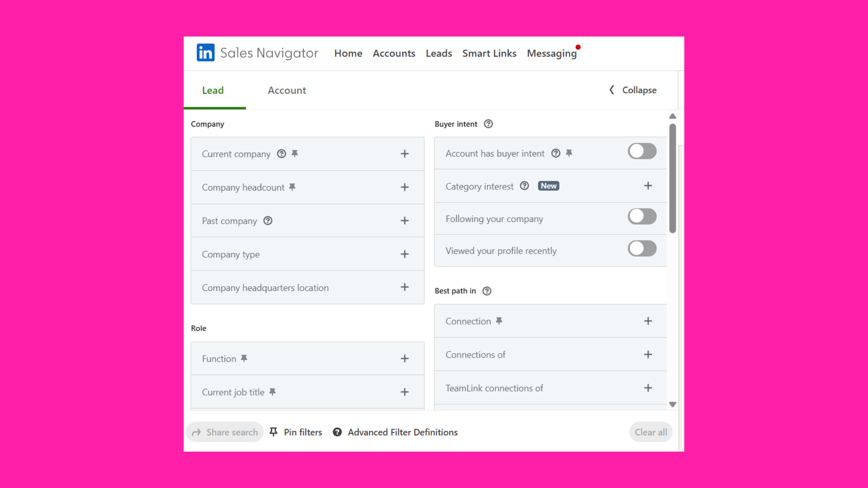The height and width of the screenshot is (488, 868).
Task: Open Messaging in top navigation
Action: click(x=552, y=53)
